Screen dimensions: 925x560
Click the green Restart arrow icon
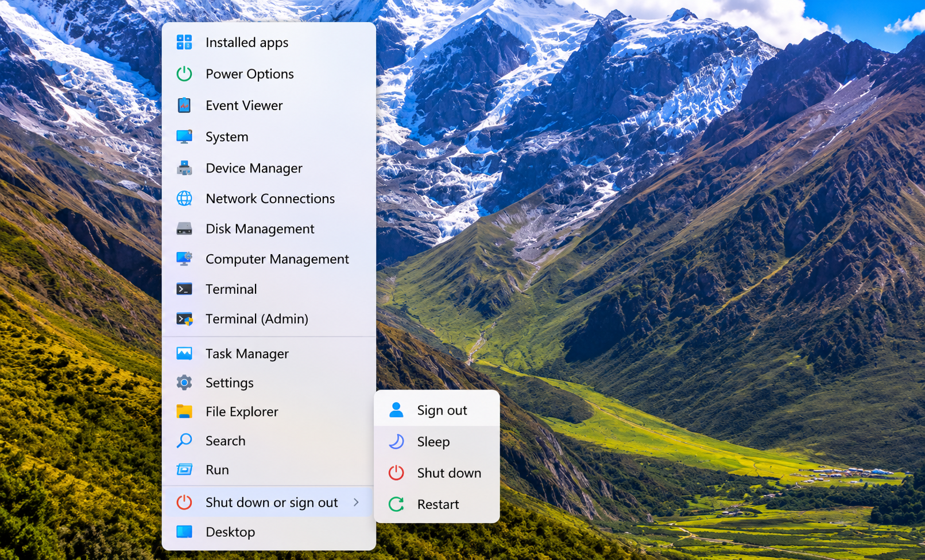click(x=396, y=504)
